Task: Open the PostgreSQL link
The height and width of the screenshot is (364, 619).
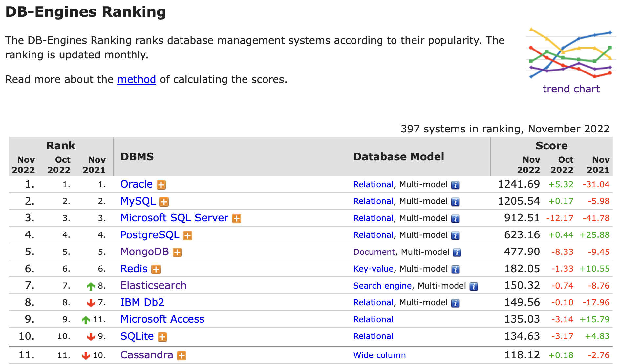Action: click(x=150, y=235)
